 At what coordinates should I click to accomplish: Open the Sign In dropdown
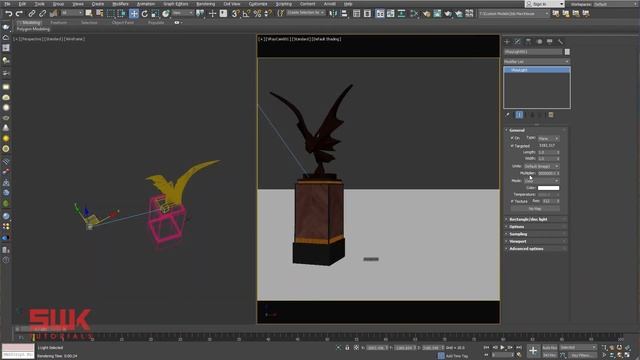tap(544, 4)
